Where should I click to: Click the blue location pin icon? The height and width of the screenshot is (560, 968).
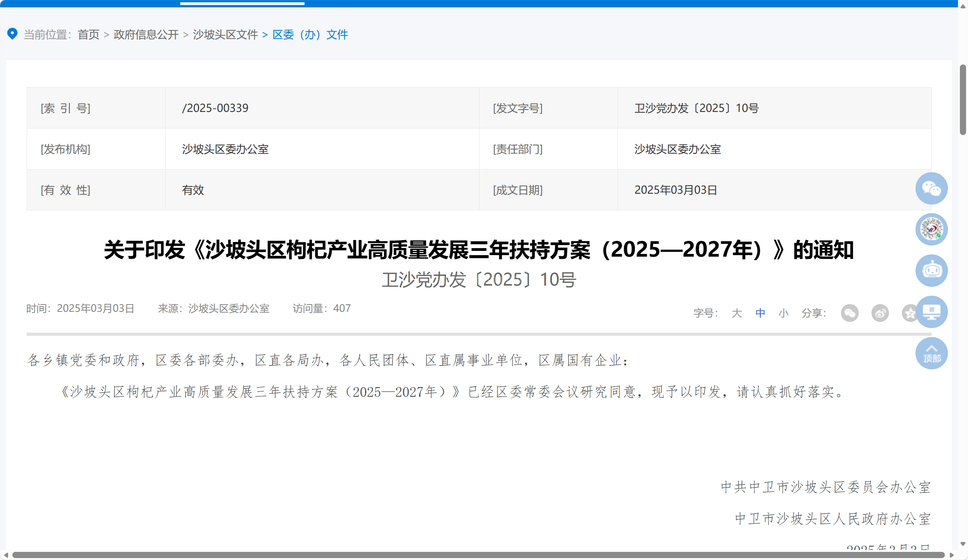click(x=12, y=34)
